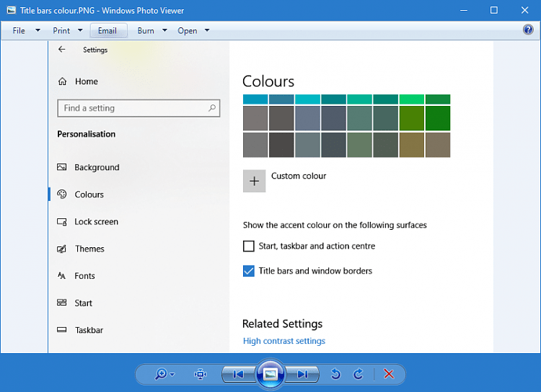Click the Custom colour label
This screenshot has height=392, width=541.
pyautogui.click(x=299, y=176)
